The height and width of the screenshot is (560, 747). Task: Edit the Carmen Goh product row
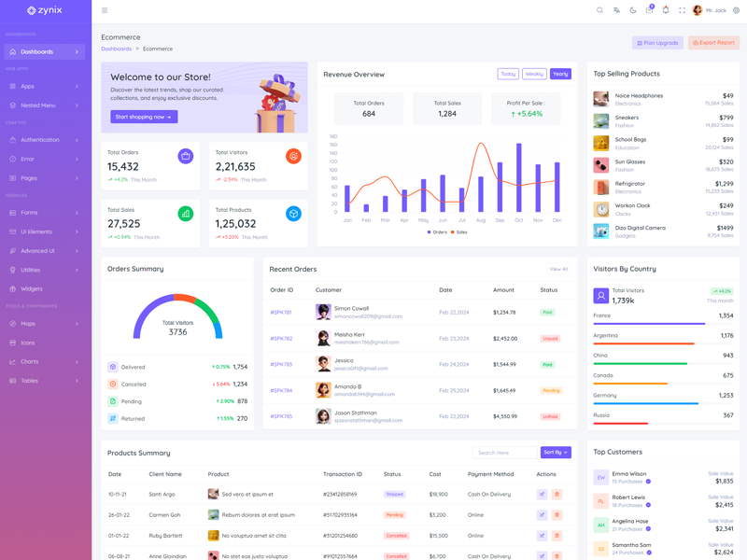(x=542, y=515)
